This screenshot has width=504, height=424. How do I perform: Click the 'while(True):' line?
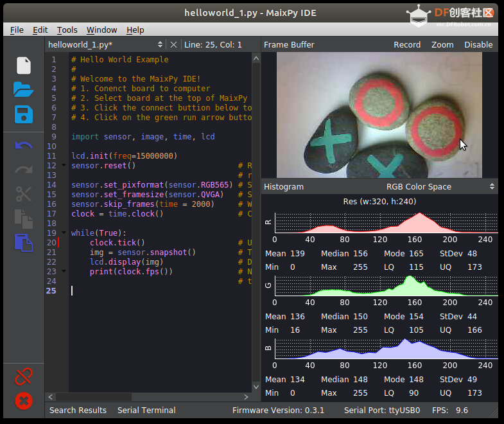(99, 233)
